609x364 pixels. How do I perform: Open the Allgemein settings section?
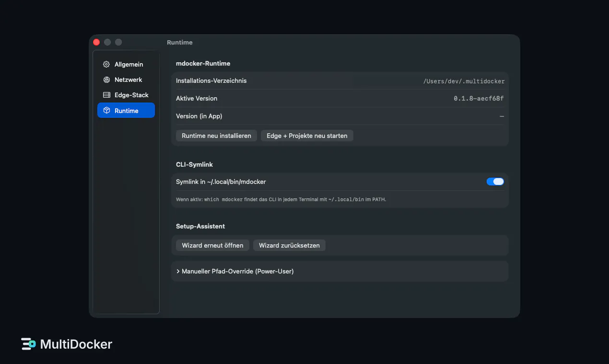click(x=126, y=64)
